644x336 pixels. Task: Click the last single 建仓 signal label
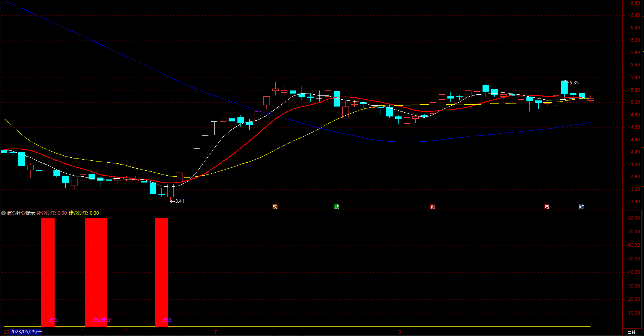(x=168, y=320)
